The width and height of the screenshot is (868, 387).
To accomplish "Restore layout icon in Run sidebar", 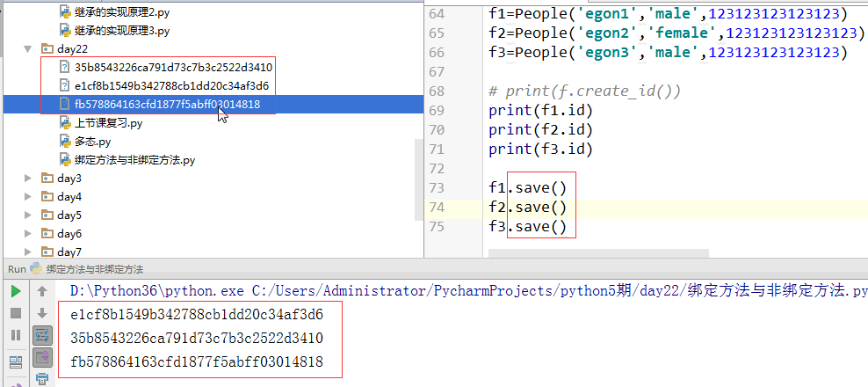I will [x=16, y=362].
